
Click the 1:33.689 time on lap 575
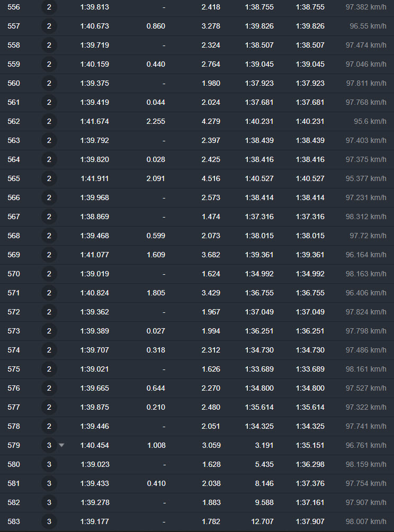pyautogui.click(x=259, y=369)
